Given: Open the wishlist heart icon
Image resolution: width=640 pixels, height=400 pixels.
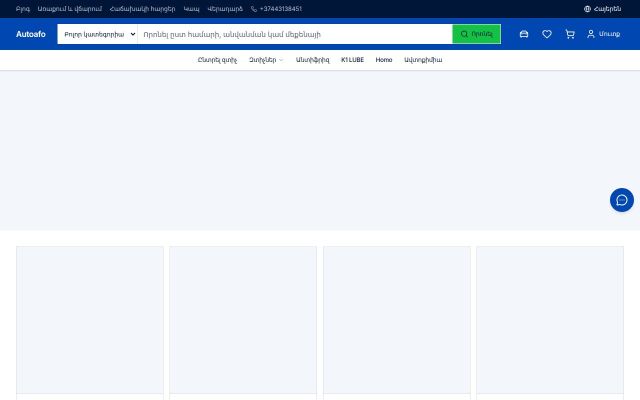Looking at the screenshot, I should pyautogui.click(x=547, y=34).
